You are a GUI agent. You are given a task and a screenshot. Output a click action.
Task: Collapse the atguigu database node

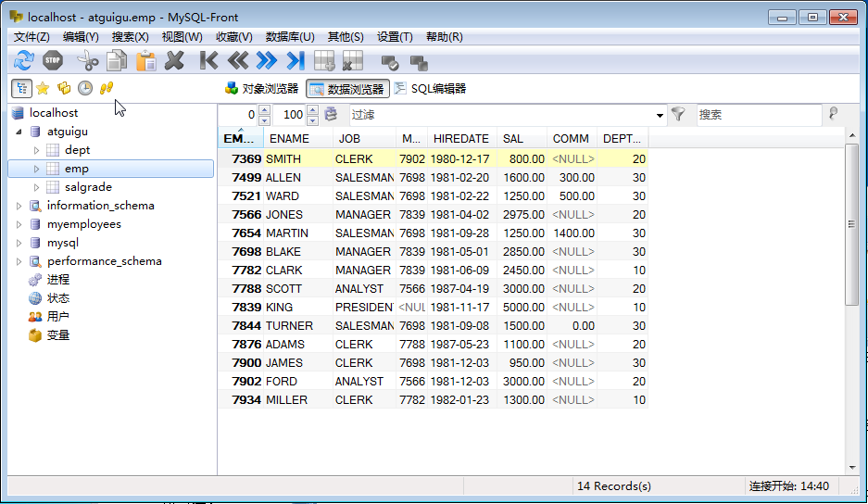19,132
